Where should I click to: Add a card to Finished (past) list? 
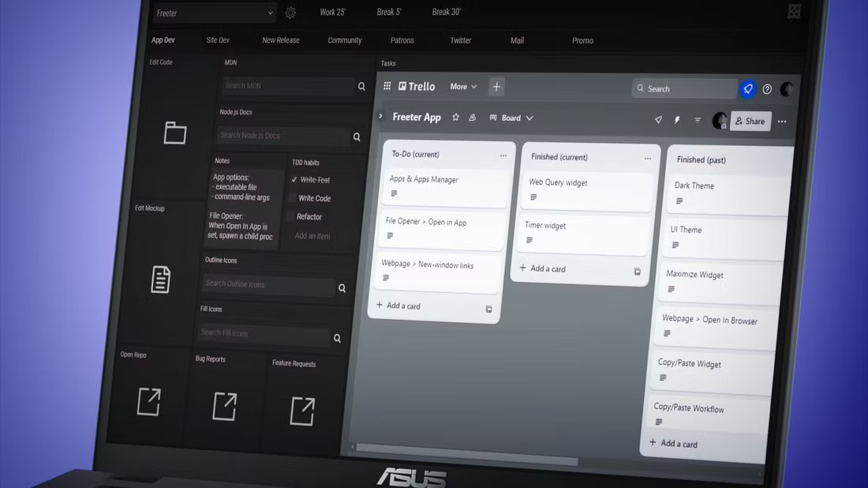(674, 443)
